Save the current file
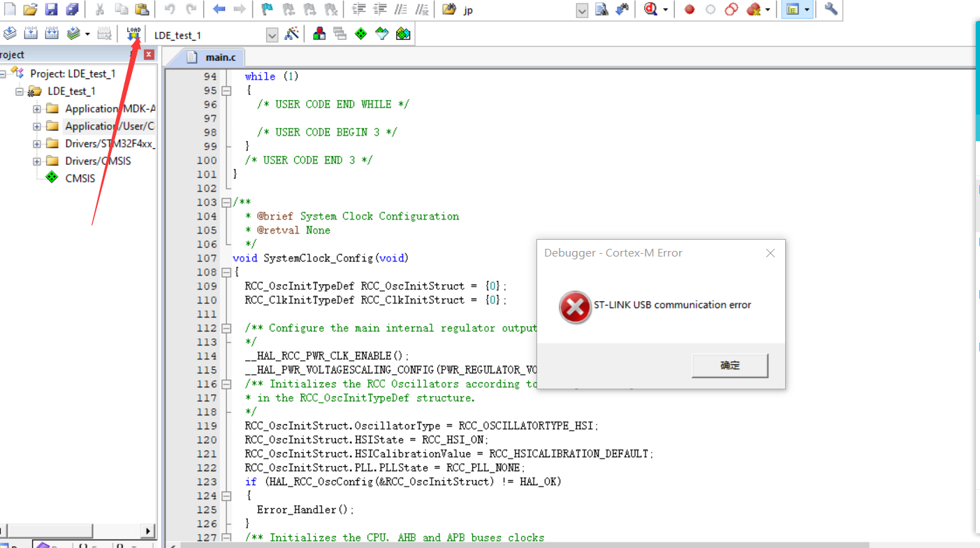980x548 pixels. coord(51,9)
